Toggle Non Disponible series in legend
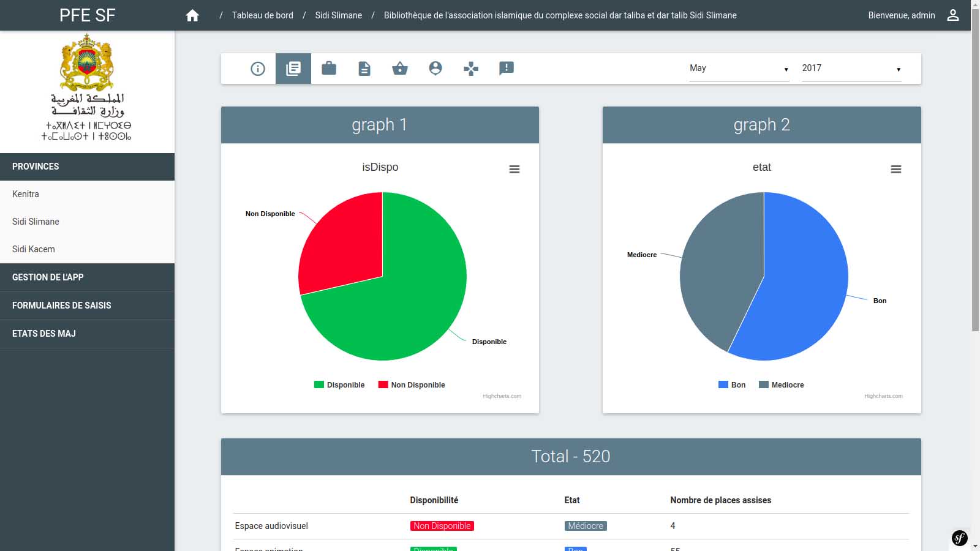The image size is (980, 551). (412, 385)
